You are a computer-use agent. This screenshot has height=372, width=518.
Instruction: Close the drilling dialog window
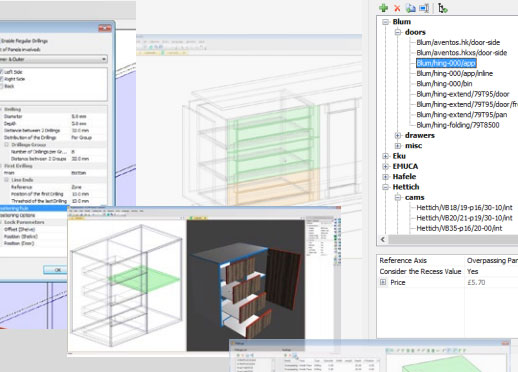point(105,28)
